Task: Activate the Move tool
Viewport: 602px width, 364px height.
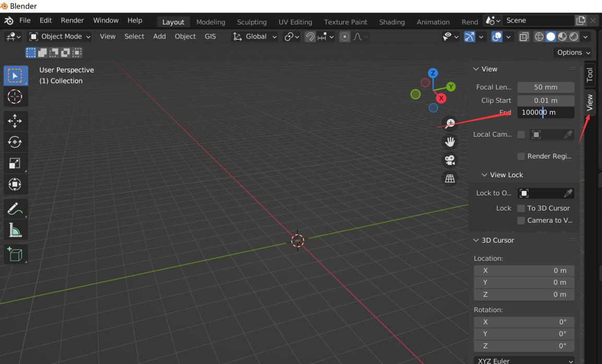Action: pyautogui.click(x=15, y=121)
